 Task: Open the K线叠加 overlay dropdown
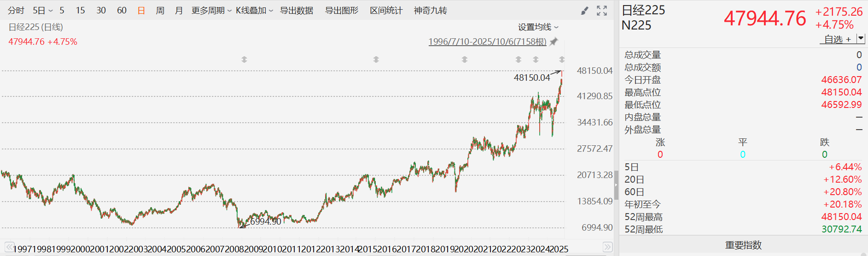[x=271, y=11]
